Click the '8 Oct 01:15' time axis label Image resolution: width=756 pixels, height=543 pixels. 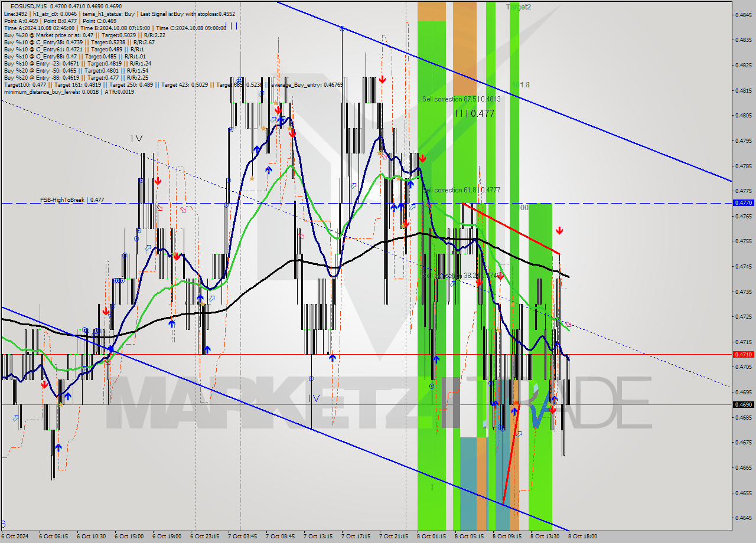[431, 537]
